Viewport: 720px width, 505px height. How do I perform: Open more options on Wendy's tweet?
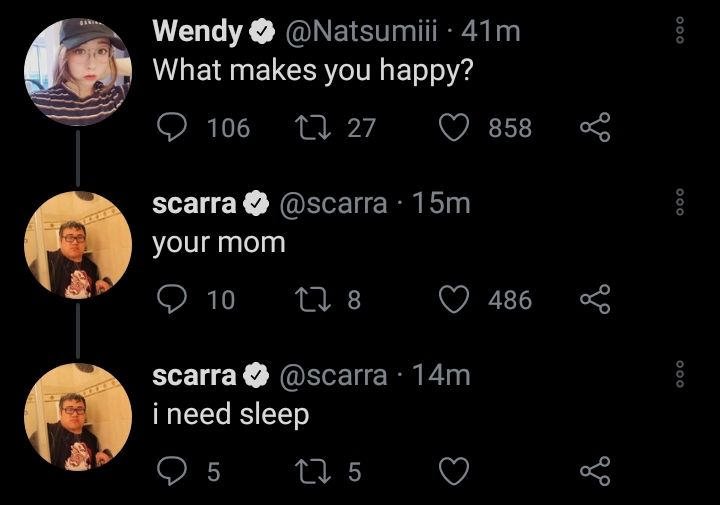pyautogui.click(x=680, y=30)
